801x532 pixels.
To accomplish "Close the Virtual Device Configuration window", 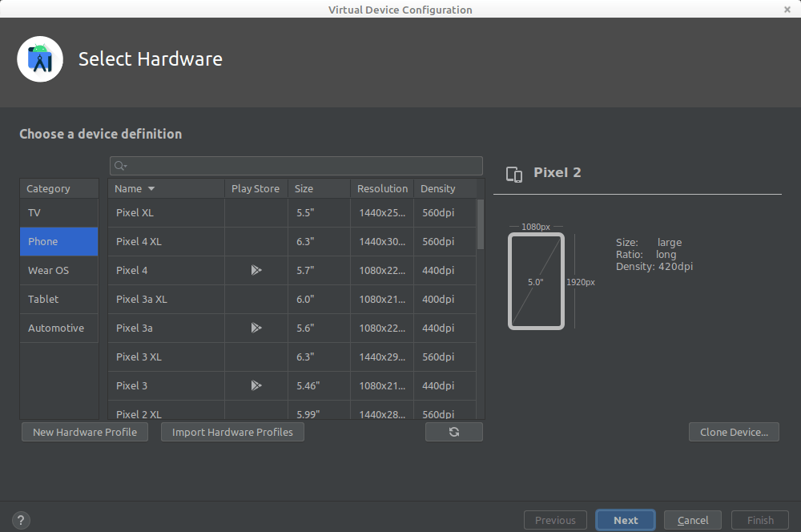I will coord(787,9).
